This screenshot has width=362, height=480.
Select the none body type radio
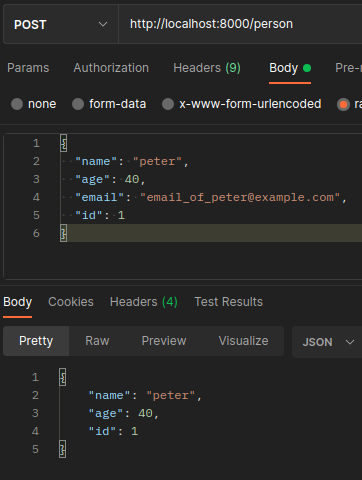coord(17,104)
